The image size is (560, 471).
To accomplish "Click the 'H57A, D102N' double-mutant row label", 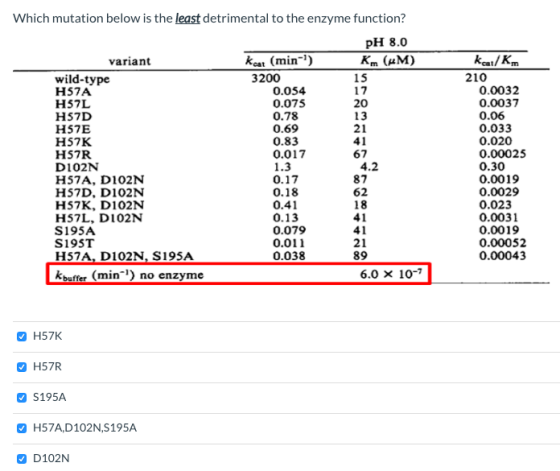I will [100, 180].
